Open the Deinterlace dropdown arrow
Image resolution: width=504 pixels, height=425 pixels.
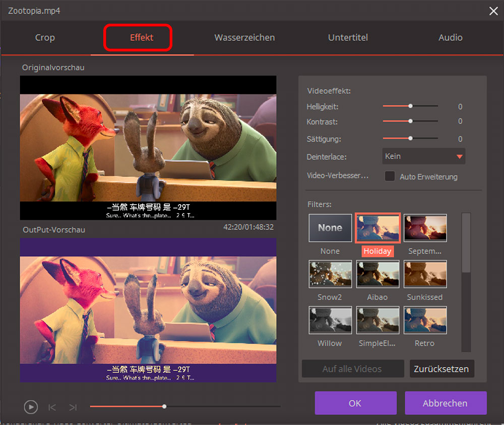click(459, 157)
